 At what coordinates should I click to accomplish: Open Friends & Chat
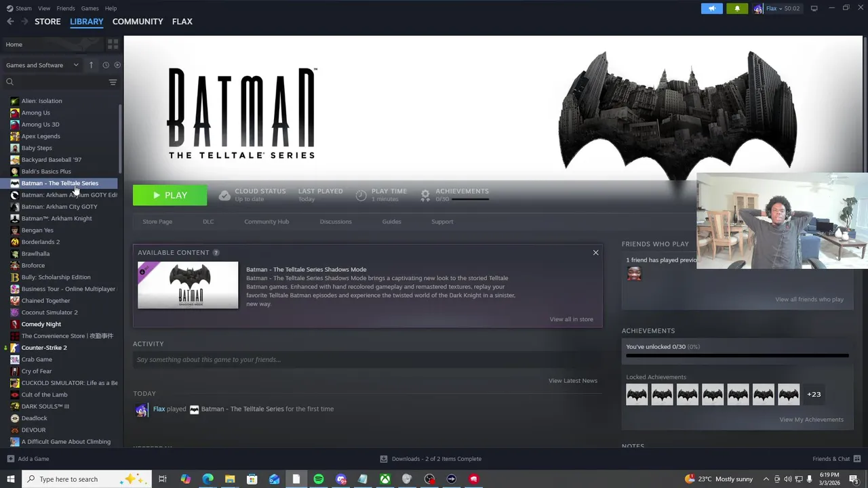836,459
